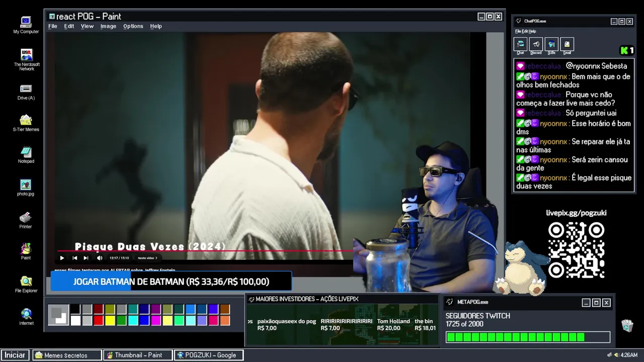Click the SUBs icon in ChatPOG.exe
644x362 pixels.
click(x=551, y=44)
